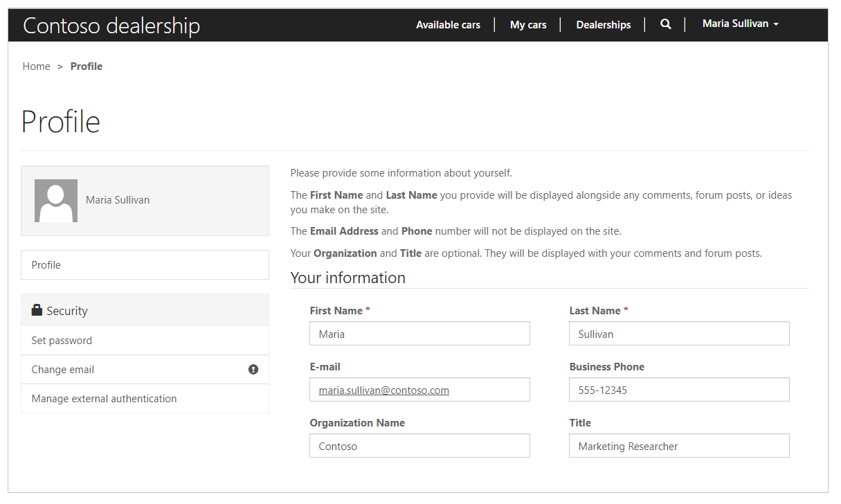
Task: Go to Home breadcrumb link
Action: point(36,66)
